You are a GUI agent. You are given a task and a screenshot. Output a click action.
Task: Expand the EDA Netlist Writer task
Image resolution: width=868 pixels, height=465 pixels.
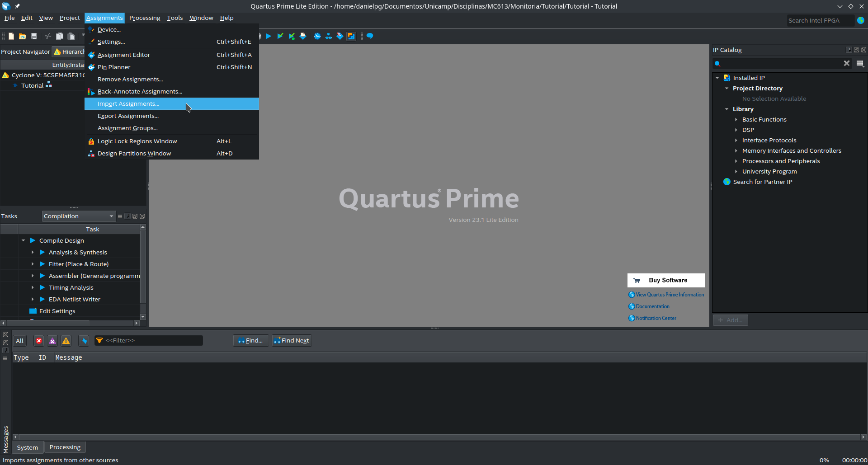pos(33,300)
